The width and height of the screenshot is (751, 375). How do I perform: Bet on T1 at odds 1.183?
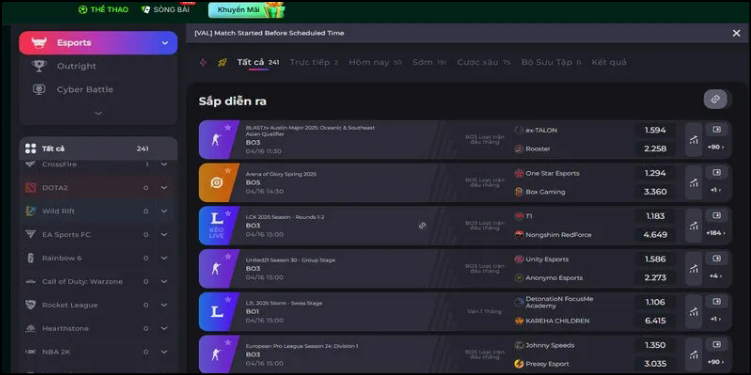coord(655,216)
